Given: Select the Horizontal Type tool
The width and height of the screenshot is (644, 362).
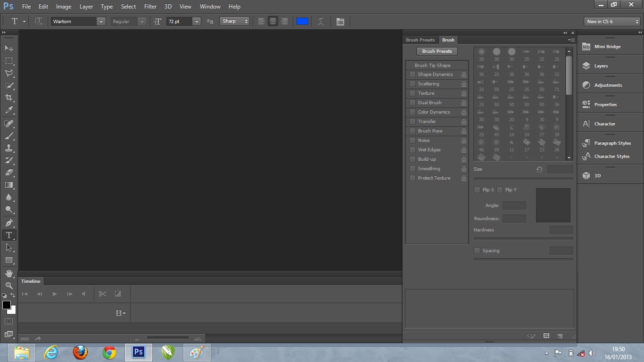Looking at the screenshot, I should coord(9,235).
